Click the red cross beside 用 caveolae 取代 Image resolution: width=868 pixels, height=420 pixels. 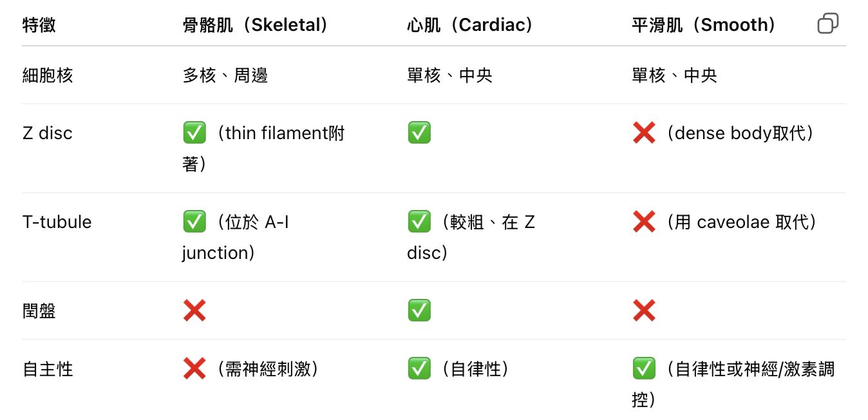(x=644, y=222)
